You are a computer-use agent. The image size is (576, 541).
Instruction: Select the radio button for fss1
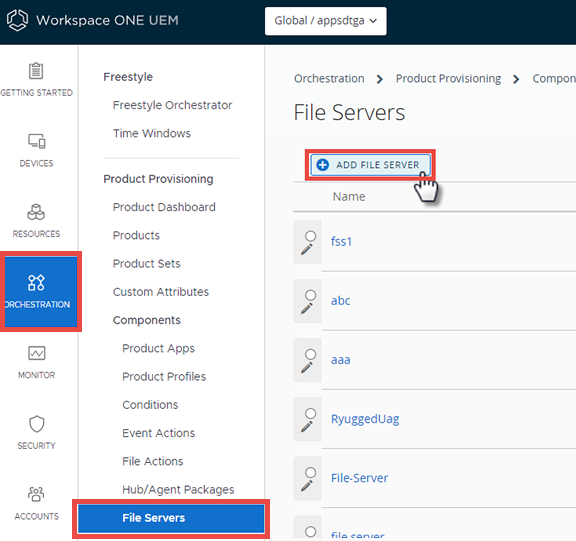311,236
